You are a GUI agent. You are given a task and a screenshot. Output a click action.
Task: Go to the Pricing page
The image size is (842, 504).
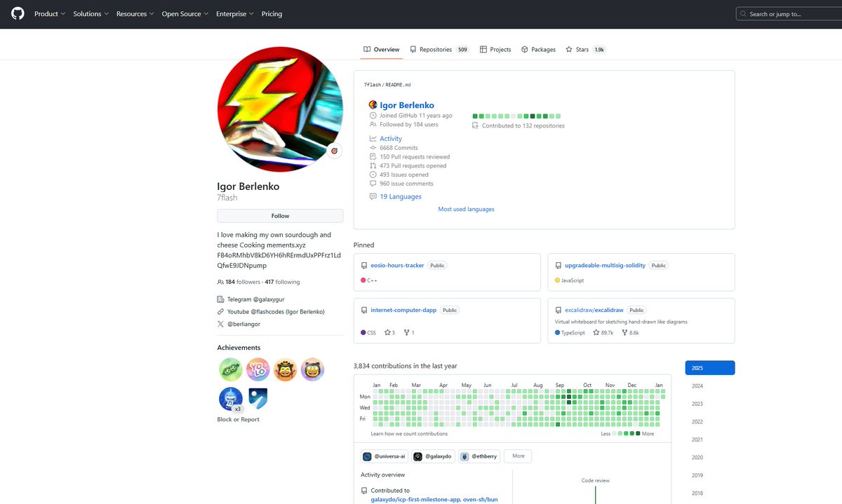tap(272, 14)
